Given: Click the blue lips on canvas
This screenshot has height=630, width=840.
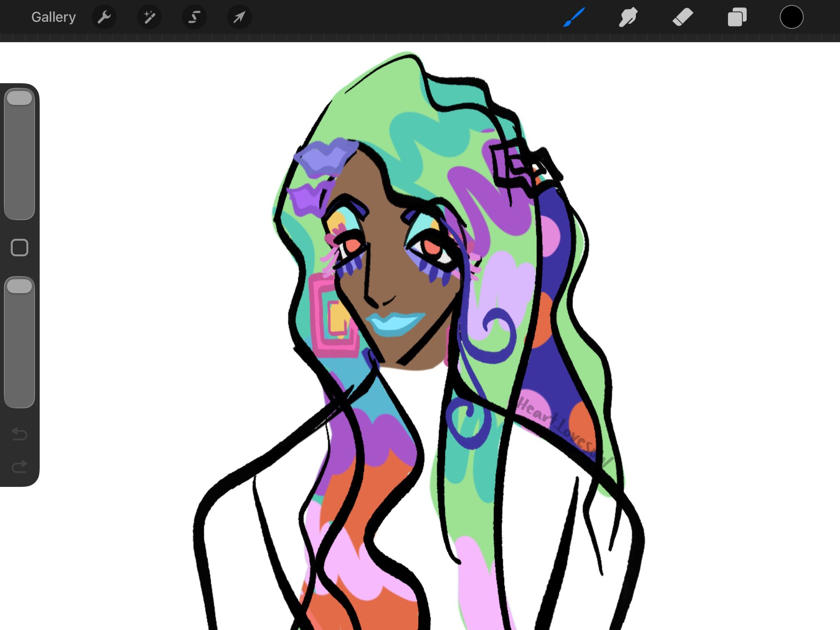Looking at the screenshot, I should [x=395, y=323].
